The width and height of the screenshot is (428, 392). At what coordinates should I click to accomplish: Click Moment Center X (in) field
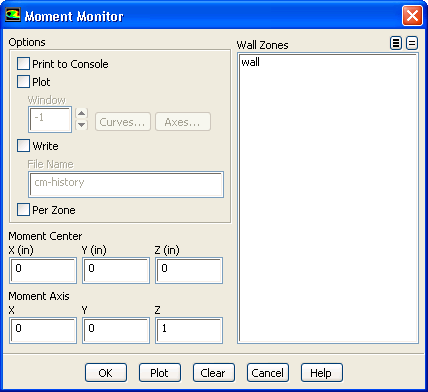pyautogui.click(x=43, y=270)
